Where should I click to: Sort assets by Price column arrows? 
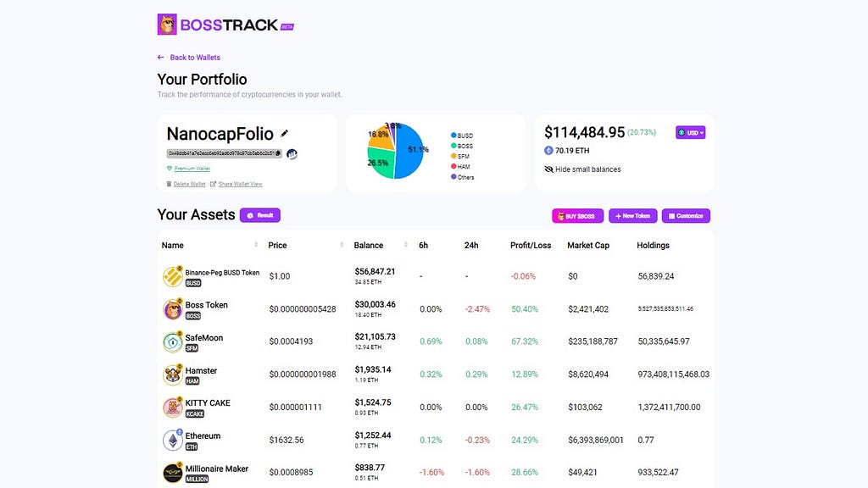[x=342, y=245]
